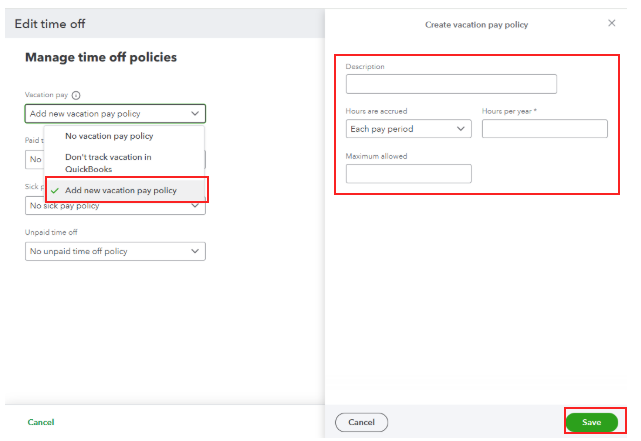Select Add new vacation pay policy option
This screenshot has width=641, height=441.
coord(121,190)
